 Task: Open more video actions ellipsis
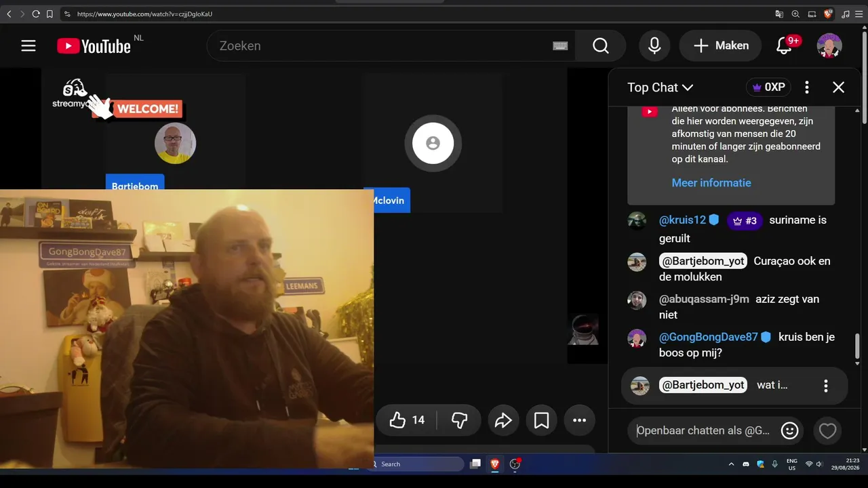click(x=579, y=420)
